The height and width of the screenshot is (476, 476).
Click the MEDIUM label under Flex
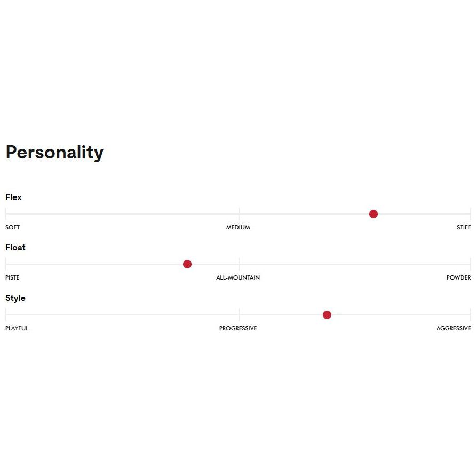(x=238, y=227)
